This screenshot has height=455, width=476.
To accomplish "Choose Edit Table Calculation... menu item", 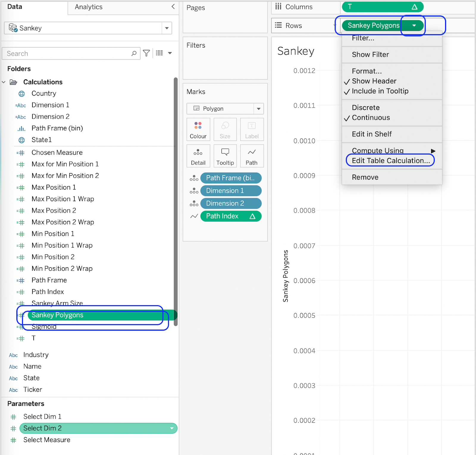I will click(x=391, y=161).
